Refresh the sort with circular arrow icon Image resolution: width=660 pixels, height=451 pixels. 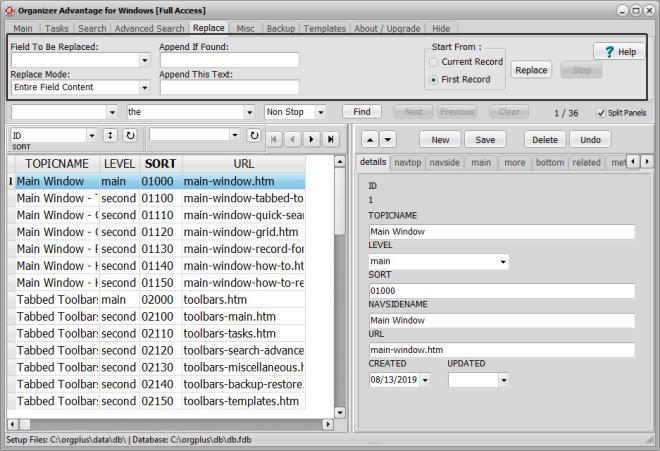point(130,136)
